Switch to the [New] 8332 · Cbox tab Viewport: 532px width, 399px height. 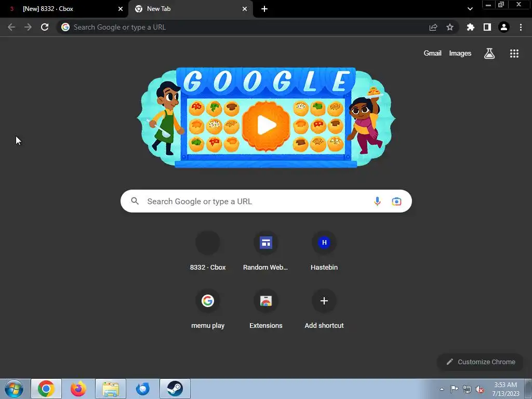click(63, 9)
